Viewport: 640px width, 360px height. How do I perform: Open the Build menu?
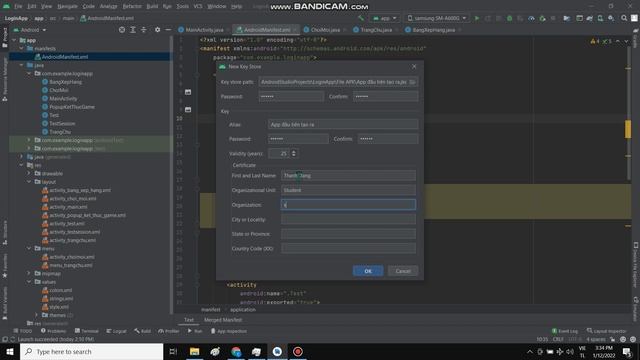point(152,7)
